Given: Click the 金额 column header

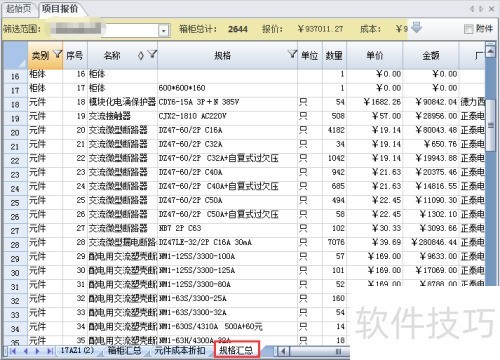Looking at the screenshot, I should tap(431, 55).
